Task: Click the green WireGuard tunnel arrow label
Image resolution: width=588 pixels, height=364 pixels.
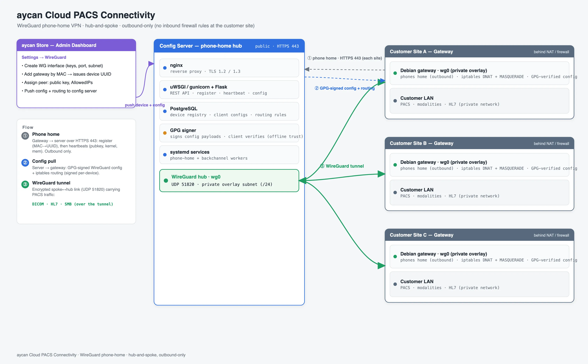Action: tap(342, 166)
